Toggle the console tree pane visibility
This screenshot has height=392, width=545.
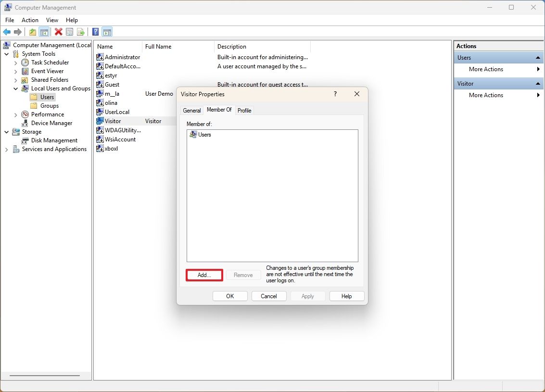tap(44, 32)
